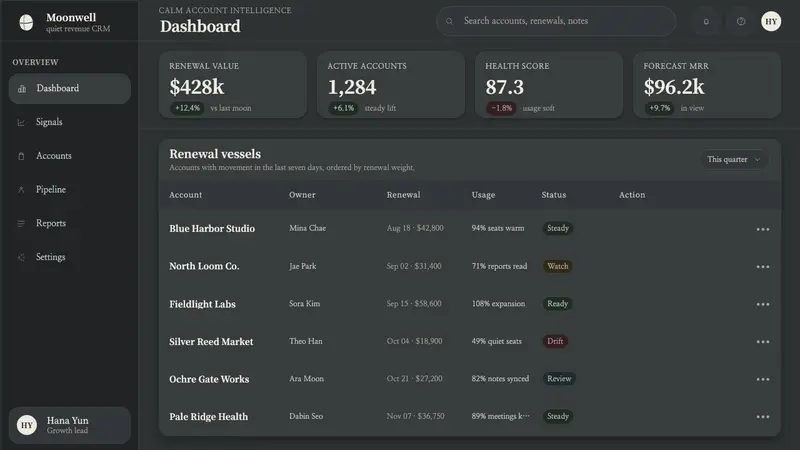Viewport: 800px width, 450px height.
Task: Open more actions for North Loom Co.
Action: pos(763,266)
